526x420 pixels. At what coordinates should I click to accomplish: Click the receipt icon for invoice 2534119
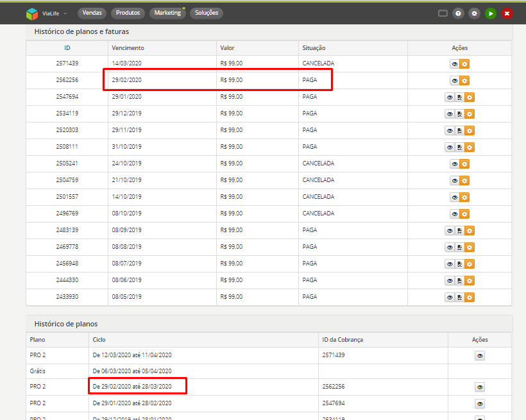[459, 114]
